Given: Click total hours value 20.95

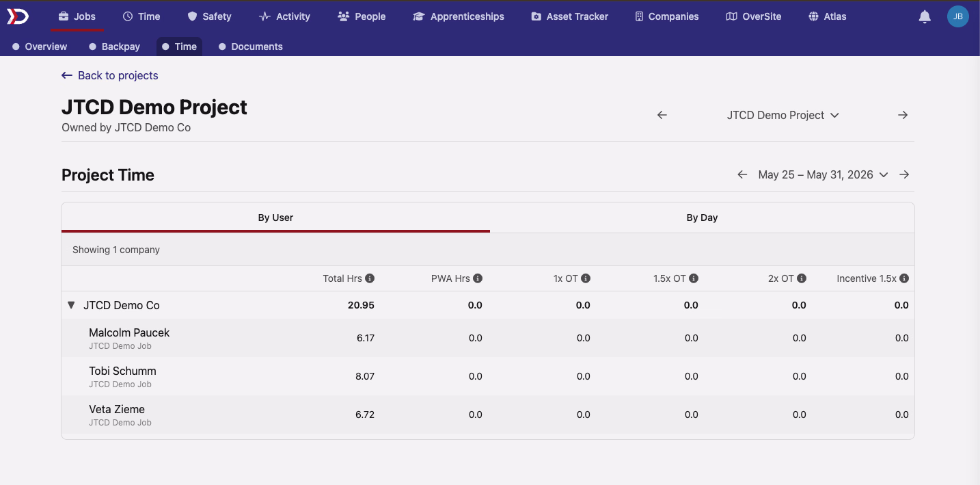Looking at the screenshot, I should coord(361,305).
